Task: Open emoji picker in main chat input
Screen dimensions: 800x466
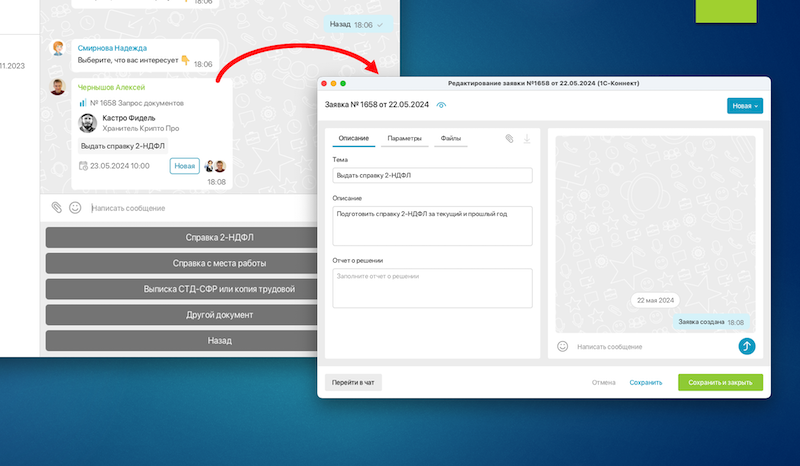Action: click(x=75, y=208)
